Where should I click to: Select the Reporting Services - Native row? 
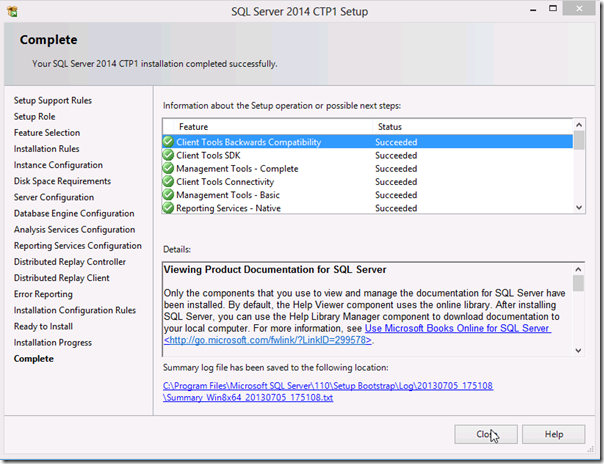(x=367, y=208)
